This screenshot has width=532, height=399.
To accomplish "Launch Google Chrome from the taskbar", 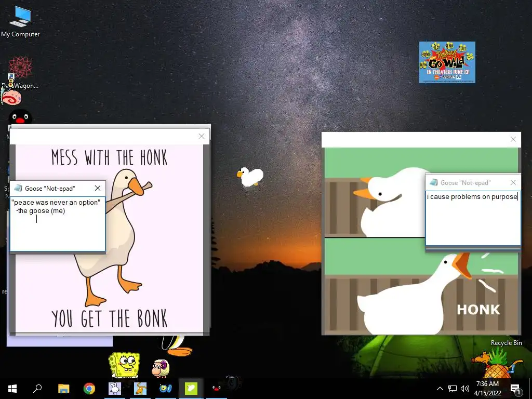I will click(89, 389).
